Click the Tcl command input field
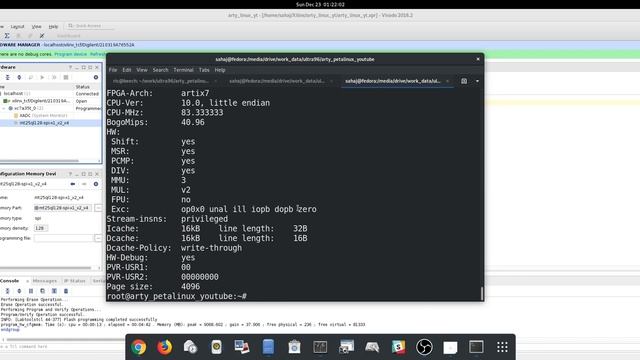640x360 pixels. [x=61, y=347]
